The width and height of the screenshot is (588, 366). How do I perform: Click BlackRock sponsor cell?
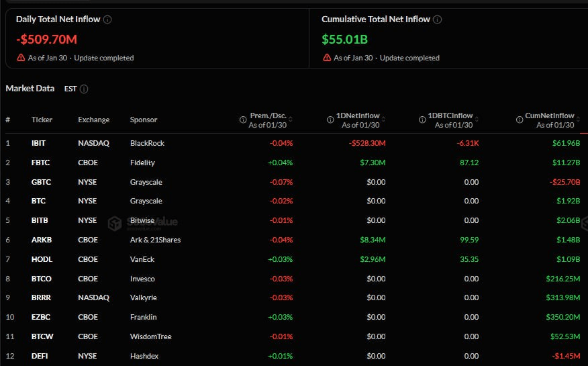147,143
